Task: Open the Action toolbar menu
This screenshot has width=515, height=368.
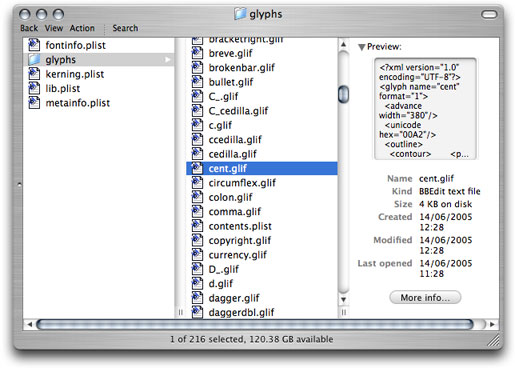Action: tap(82, 28)
